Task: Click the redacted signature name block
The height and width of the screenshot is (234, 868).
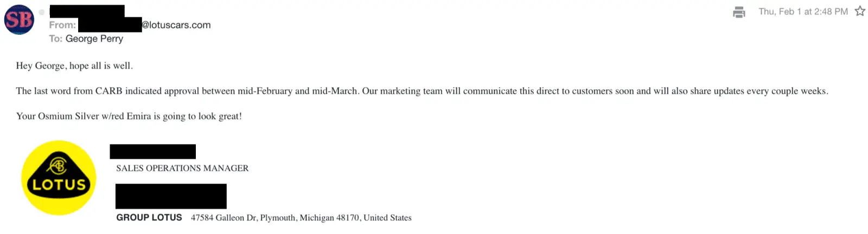Action: pyautogui.click(x=152, y=151)
